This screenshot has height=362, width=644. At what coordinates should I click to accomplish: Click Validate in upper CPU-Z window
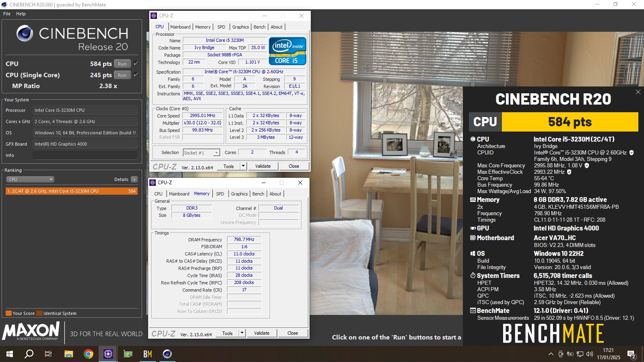coord(263,166)
